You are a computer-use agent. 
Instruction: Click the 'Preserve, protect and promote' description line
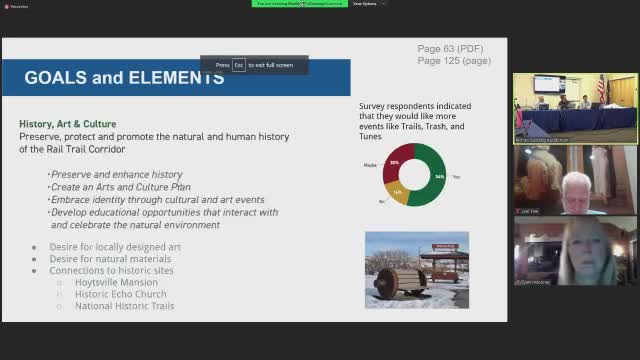point(154,137)
